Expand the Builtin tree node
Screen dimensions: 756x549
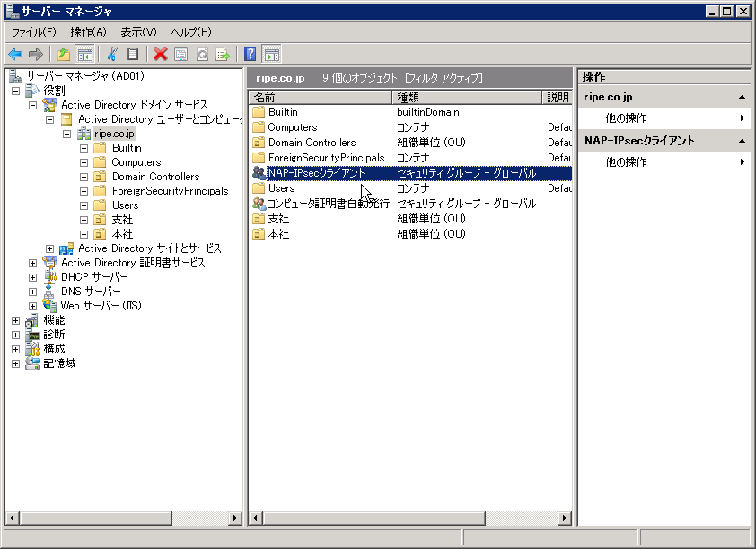(x=84, y=148)
